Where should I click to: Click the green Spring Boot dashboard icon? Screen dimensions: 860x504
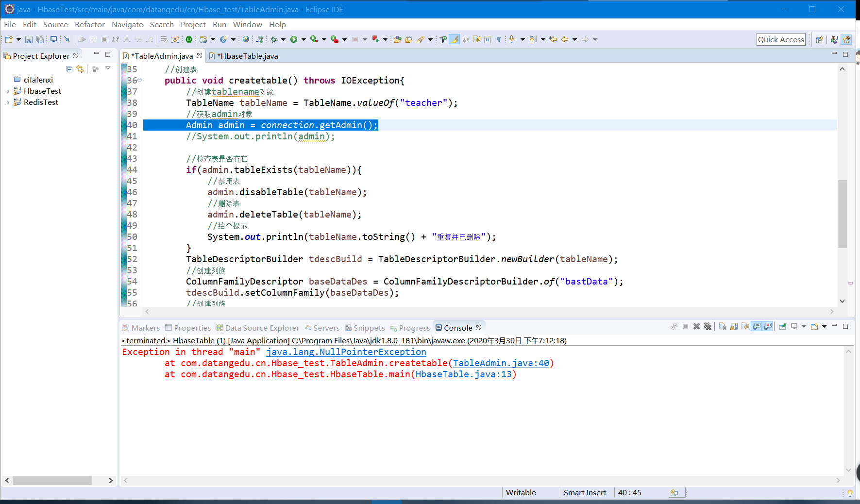click(x=189, y=39)
